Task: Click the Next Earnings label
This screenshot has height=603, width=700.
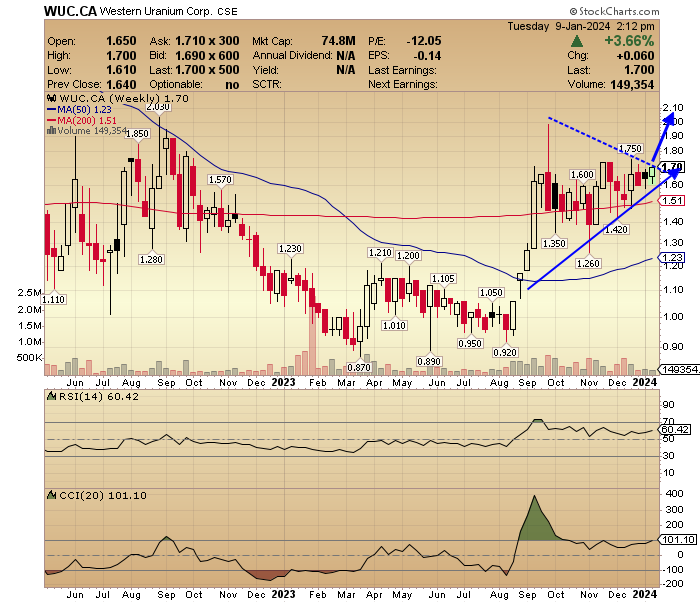Action: pos(403,84)
